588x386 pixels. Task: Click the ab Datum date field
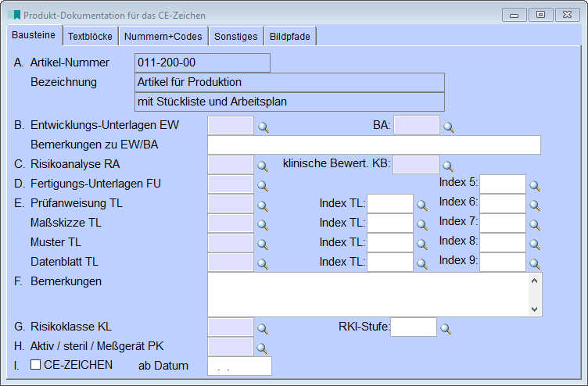point(239,366)
